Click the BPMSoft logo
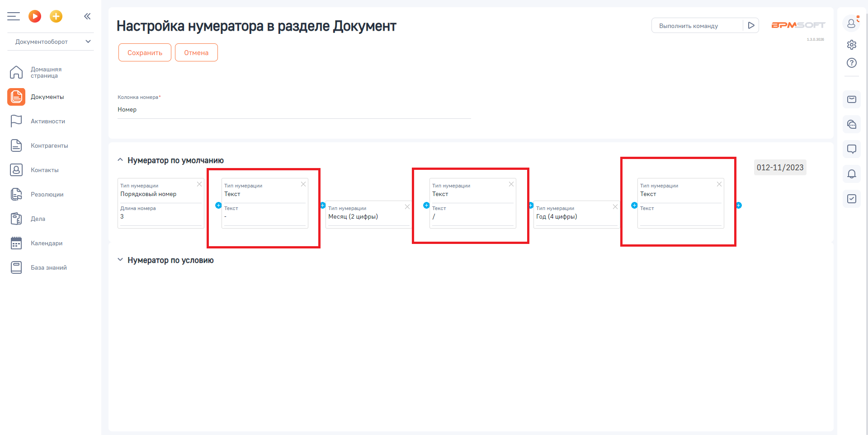This screenshot has width=868, height=435. pos(798,25)
